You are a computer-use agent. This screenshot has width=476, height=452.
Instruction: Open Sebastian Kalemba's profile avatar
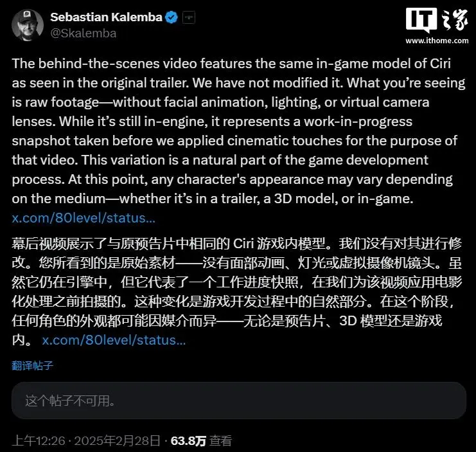[x=28, y=25]
